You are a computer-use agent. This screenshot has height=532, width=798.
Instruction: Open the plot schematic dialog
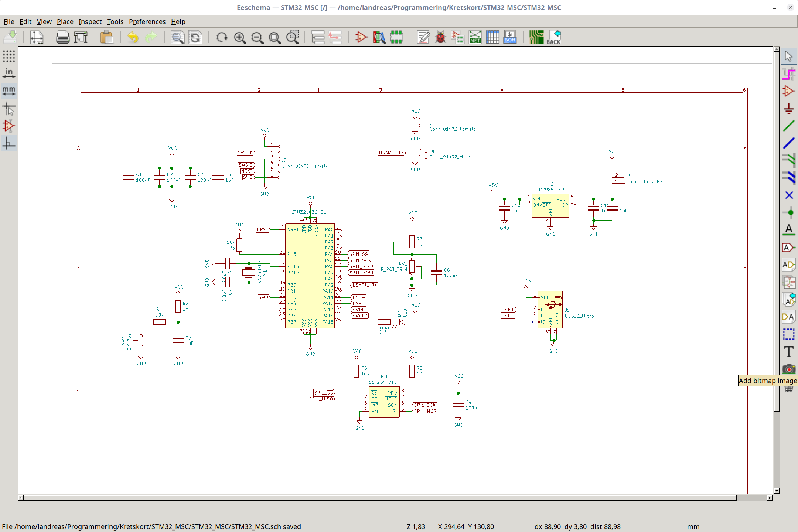[x=81, y=37]
